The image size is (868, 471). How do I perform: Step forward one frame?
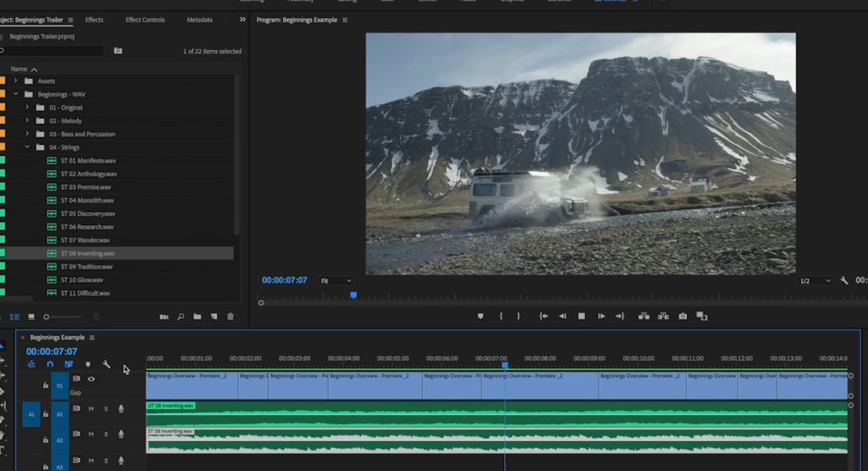pyautogui.click(x=601, y=317)
